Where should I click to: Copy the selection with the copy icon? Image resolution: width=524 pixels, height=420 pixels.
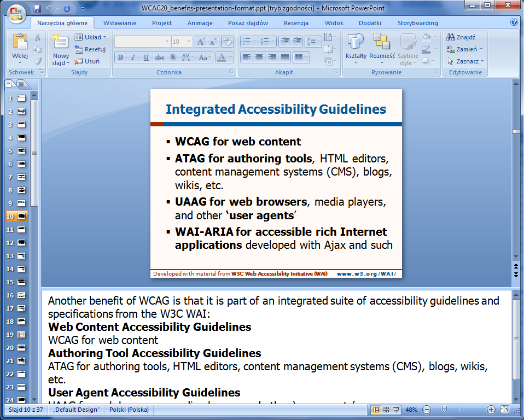click(x=38, y=49)
